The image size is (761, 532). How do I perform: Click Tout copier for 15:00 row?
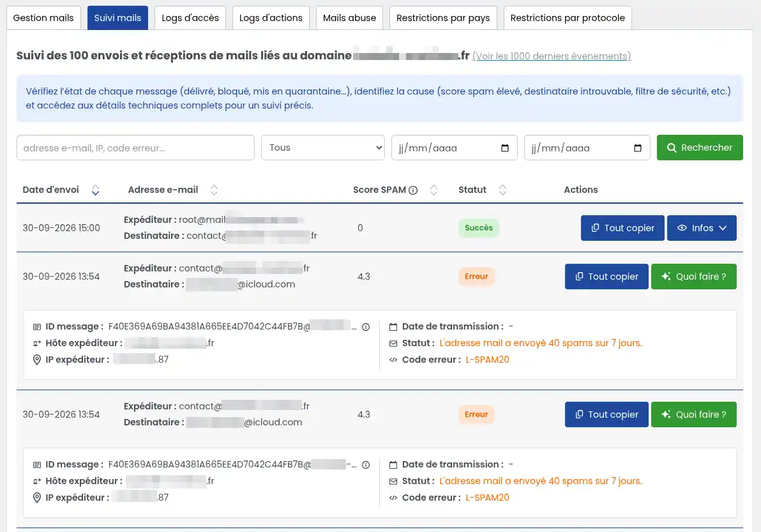622,228
